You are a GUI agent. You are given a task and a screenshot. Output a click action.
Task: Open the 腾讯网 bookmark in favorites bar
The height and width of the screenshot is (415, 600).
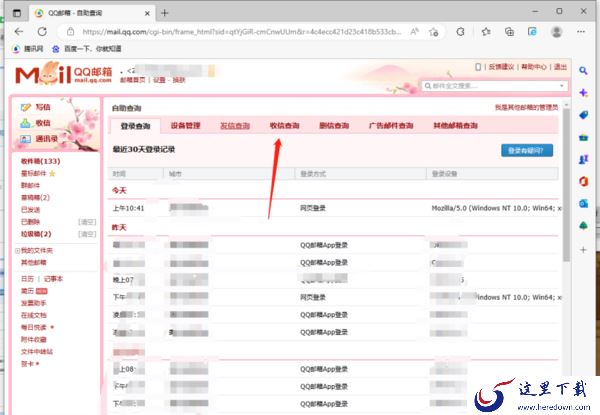28,49
